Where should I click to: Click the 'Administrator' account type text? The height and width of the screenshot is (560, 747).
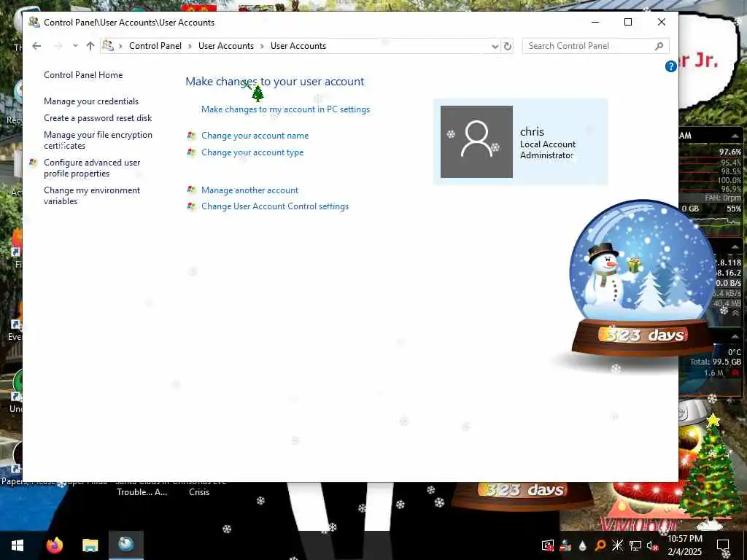[546, 155]
